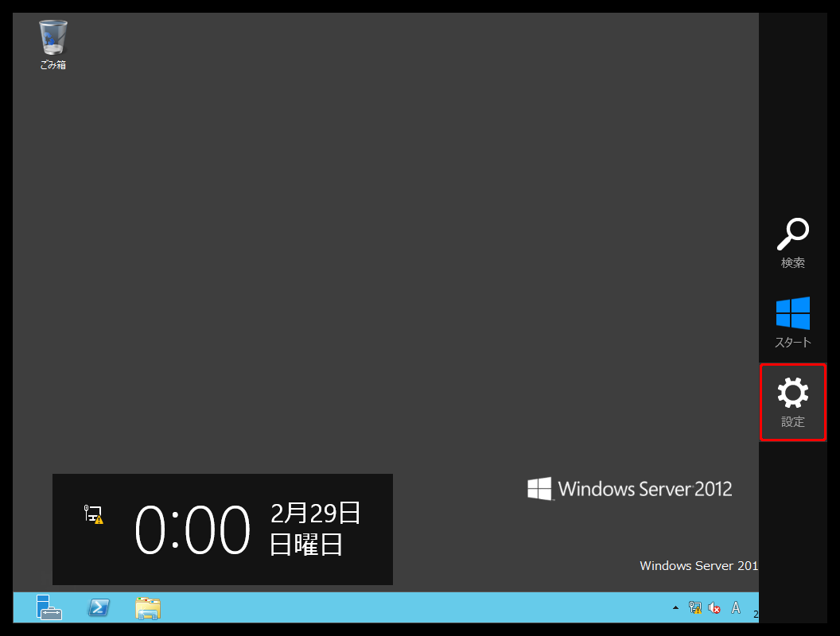Viewport: 840px width, 636px height.
Task: Click the 0:00 time display
Action: (192, 530)
